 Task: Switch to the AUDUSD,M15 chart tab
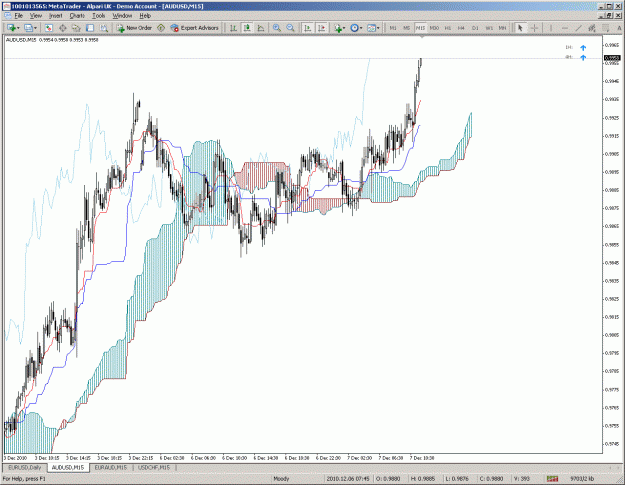[x=68, y=467]
